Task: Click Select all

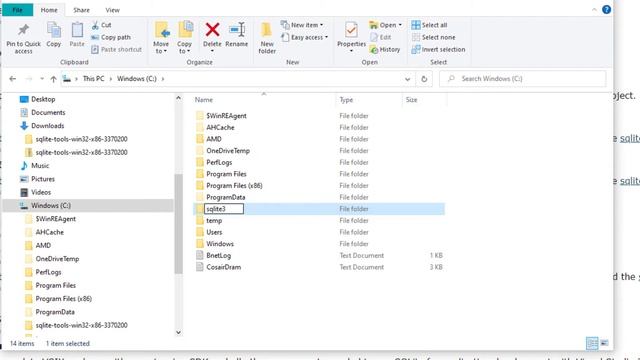Action: pyautogui.click(x=429, y=25)
